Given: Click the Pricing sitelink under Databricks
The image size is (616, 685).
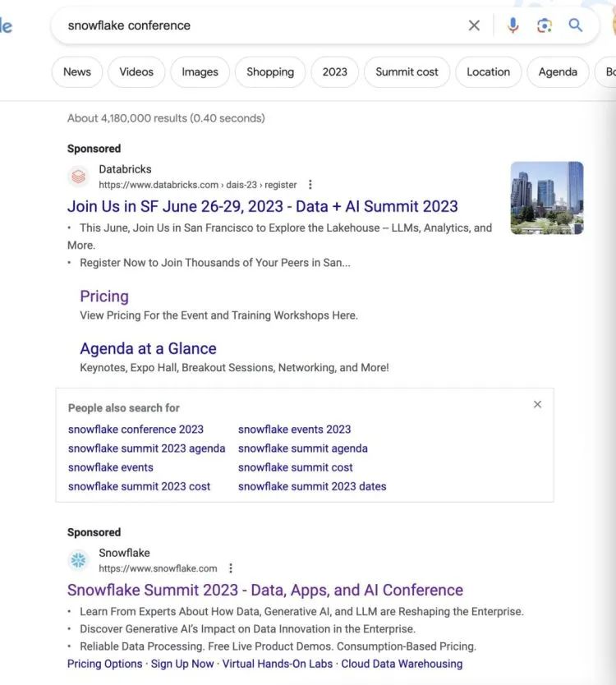Looking at the screenshot, I should [104, 297].
